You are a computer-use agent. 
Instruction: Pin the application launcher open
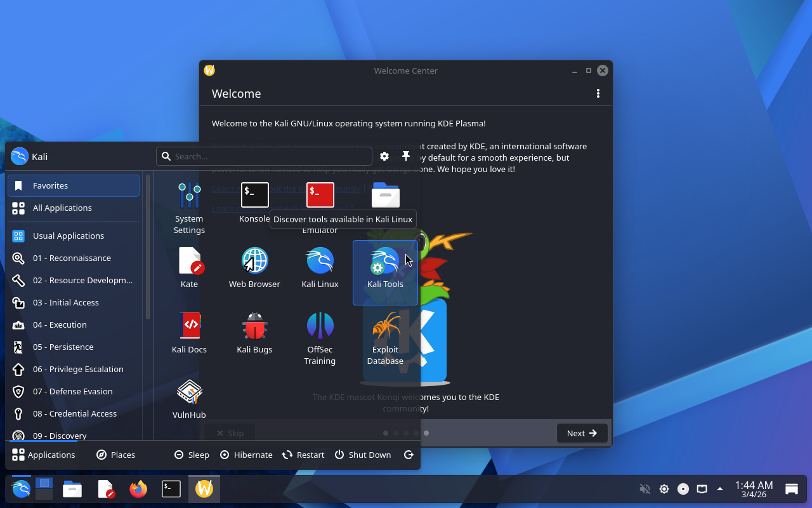pyautogui.click(x=406, y=156)
